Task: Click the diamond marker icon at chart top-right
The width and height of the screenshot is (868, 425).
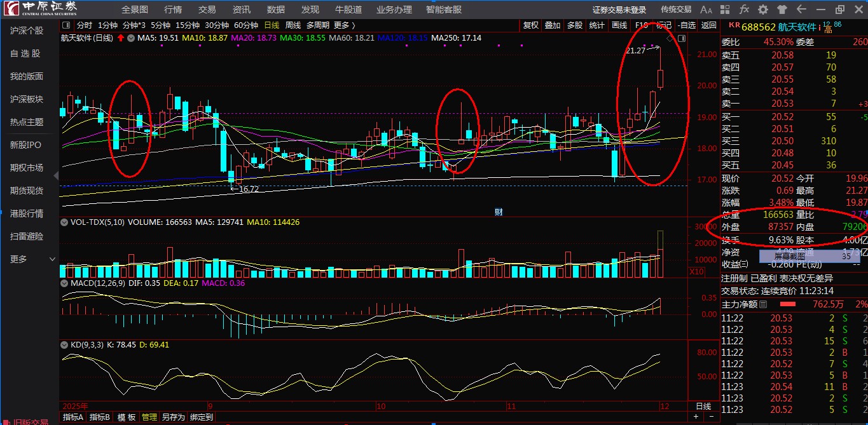Action: [x=670, y=39]
